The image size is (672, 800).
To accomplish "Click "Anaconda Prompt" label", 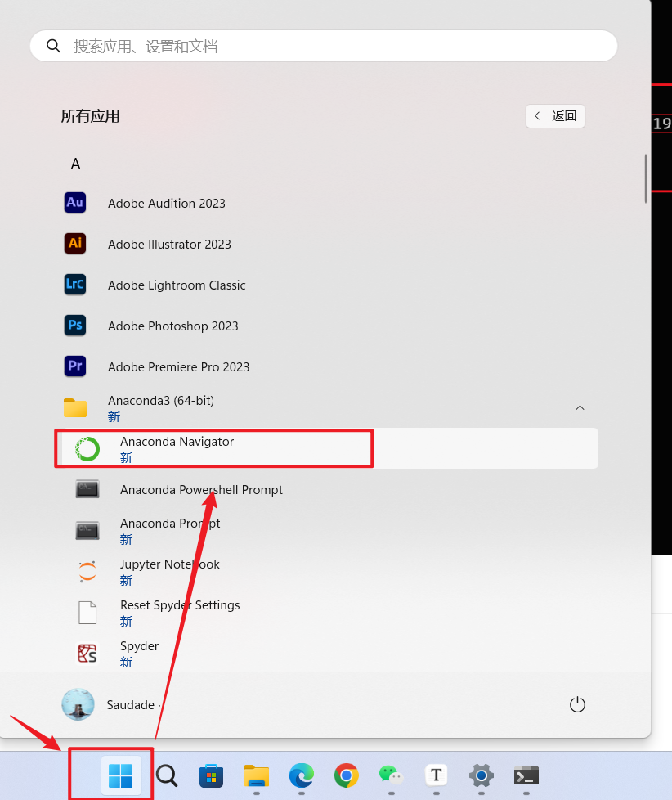I will point(170,523).
